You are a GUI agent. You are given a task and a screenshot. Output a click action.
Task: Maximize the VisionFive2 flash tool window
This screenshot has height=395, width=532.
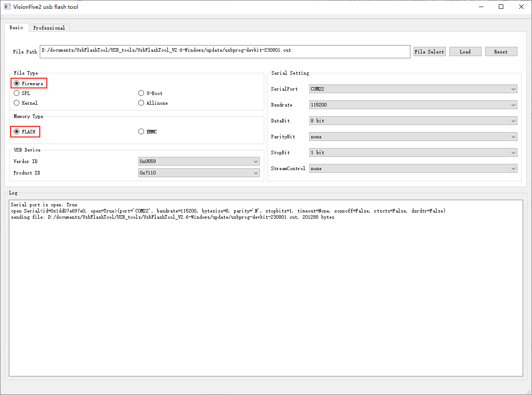(x=501, y=7)
